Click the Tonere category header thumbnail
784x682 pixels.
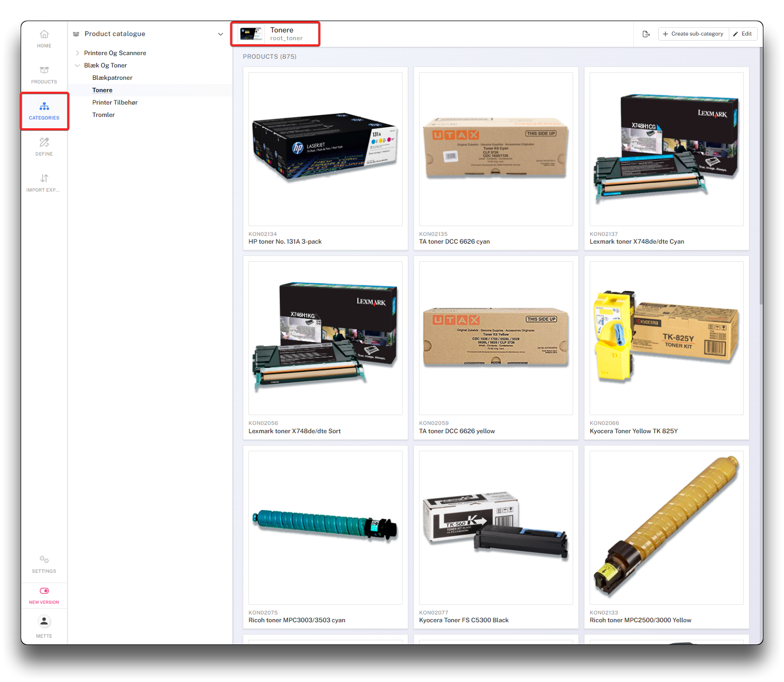click(x=251, y=34)
